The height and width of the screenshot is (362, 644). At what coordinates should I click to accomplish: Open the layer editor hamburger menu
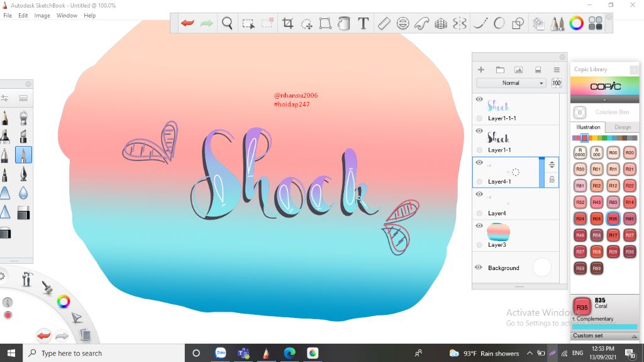point(557,69)
